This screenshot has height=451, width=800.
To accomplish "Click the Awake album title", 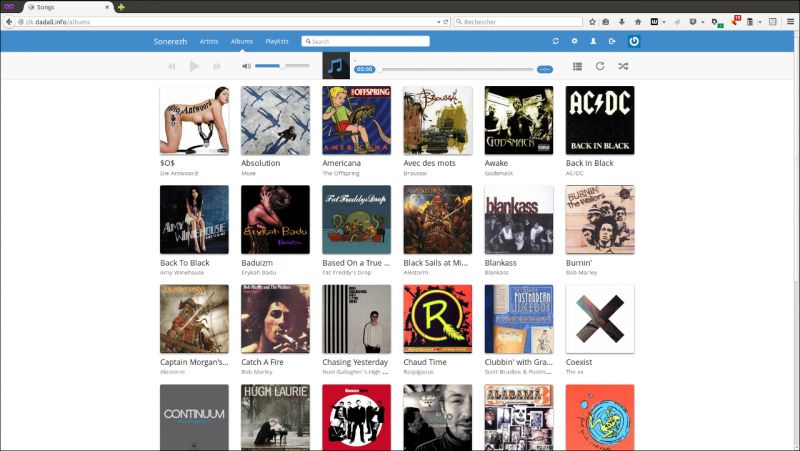I will [x=496, y=163].
